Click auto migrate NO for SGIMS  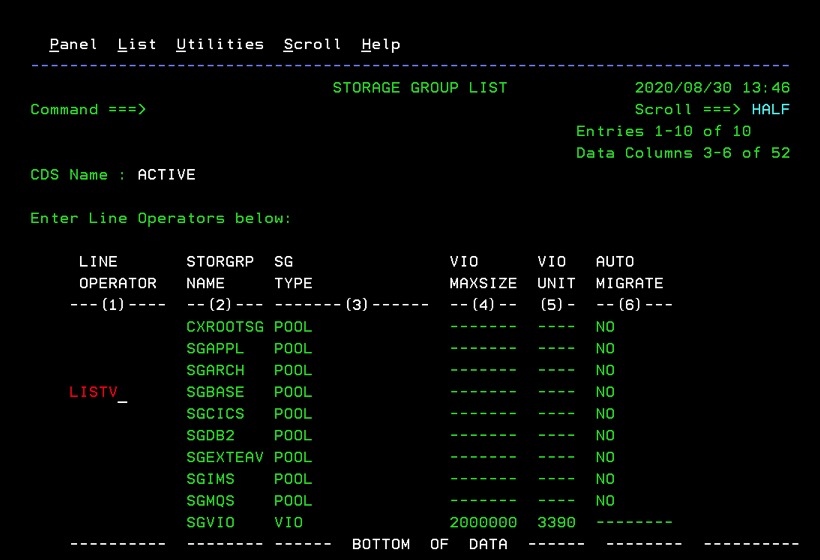point(605,479)
